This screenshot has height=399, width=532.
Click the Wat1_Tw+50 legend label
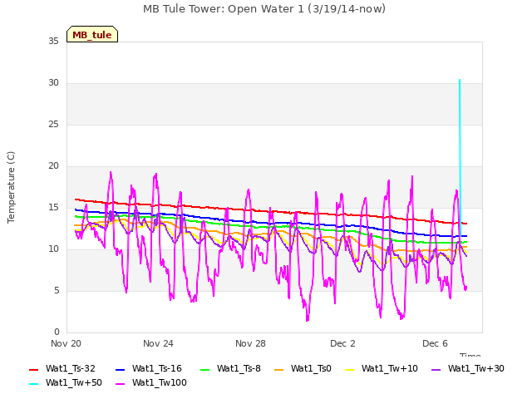click(x=74, y=382)
